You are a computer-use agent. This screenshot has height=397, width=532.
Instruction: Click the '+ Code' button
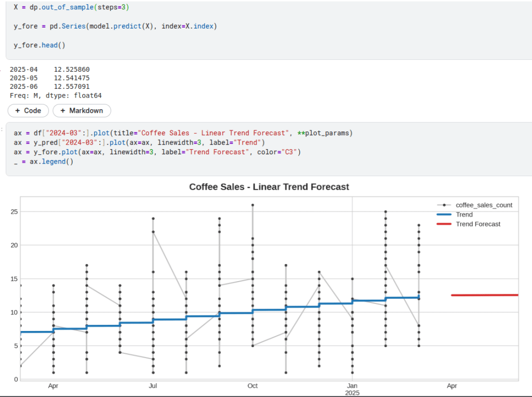[x=29, y=111]
